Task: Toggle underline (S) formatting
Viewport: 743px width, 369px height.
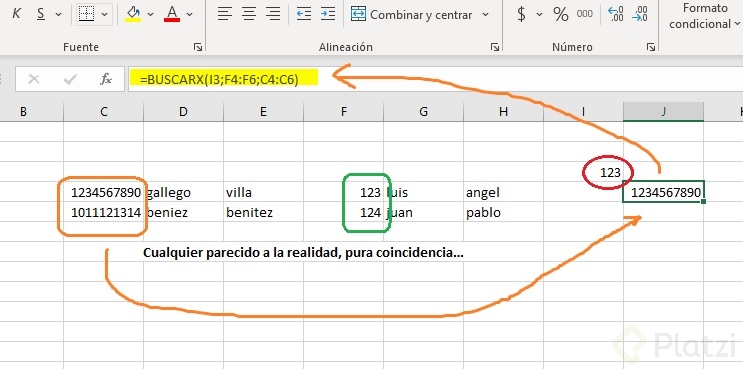Action: [x=41, y=14]
